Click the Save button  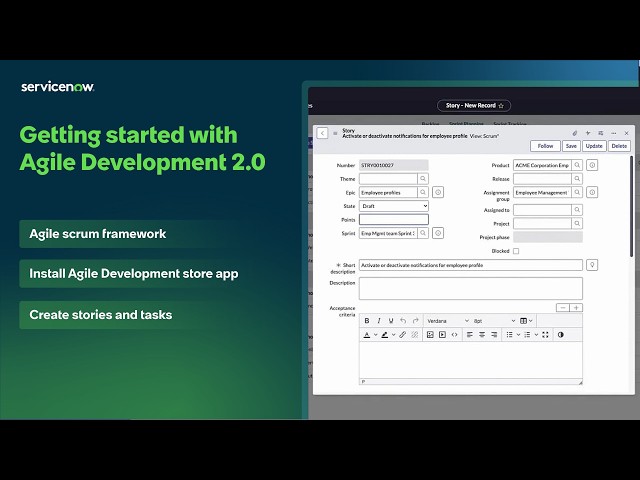pos(571,146)
